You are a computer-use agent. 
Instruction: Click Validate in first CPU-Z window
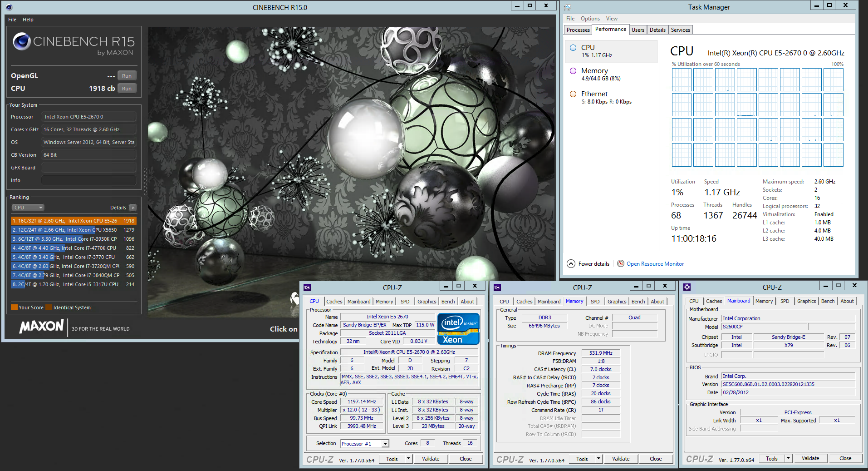click(x=431, y=459)
